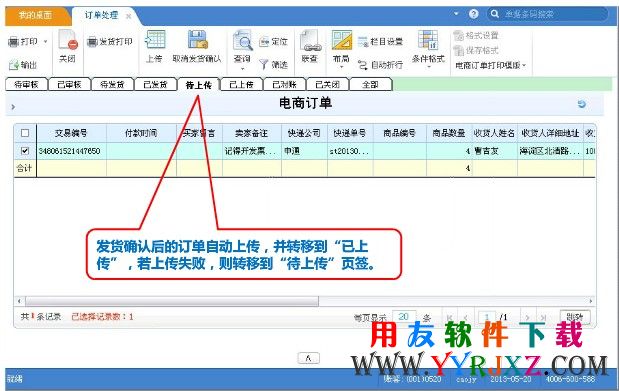Image resolution: width=619 pixels, height=391 pixels.
Task: Click the 收货人姓名 column header
Action: click(495, 133)
